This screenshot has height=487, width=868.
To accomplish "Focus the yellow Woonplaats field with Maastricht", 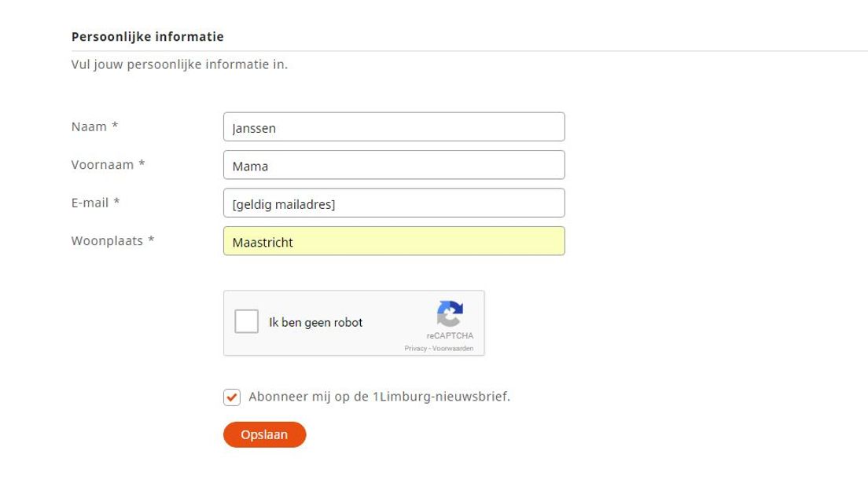I will coord(394,241).
